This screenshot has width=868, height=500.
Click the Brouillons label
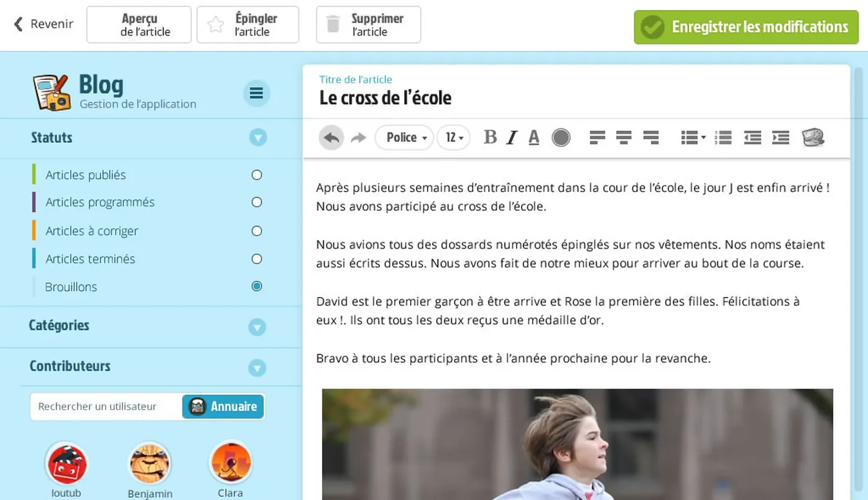point(71,287)
